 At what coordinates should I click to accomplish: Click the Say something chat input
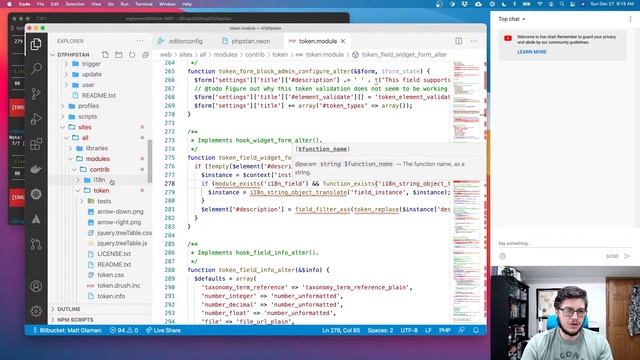coord(564,244)
